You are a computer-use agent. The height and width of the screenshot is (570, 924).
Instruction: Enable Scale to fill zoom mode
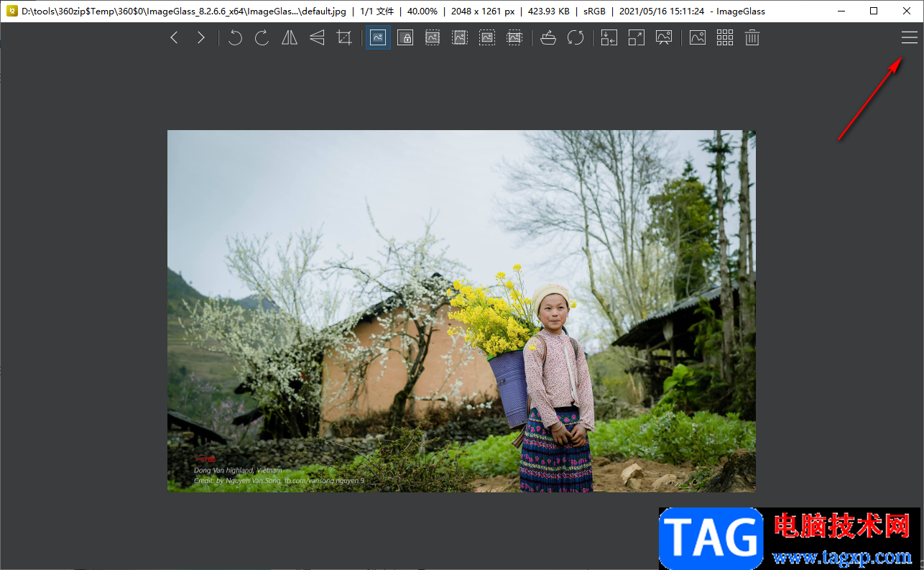(514, 38)
